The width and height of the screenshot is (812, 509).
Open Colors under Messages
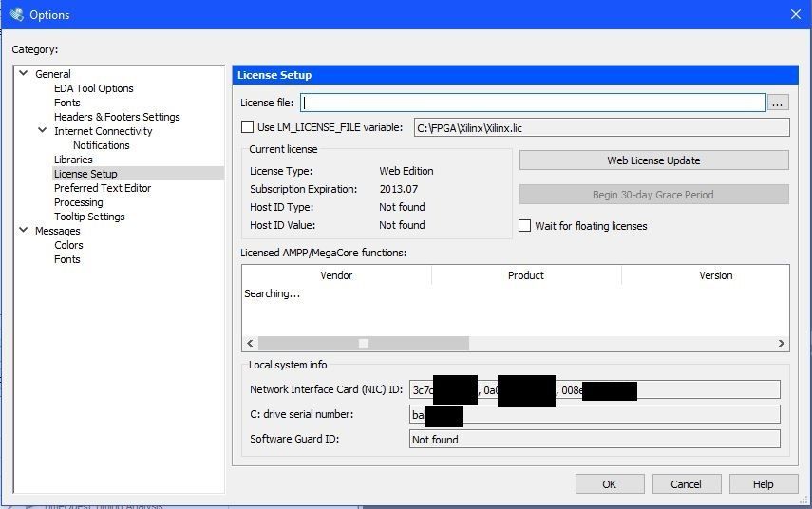click(x=68, y=245)
